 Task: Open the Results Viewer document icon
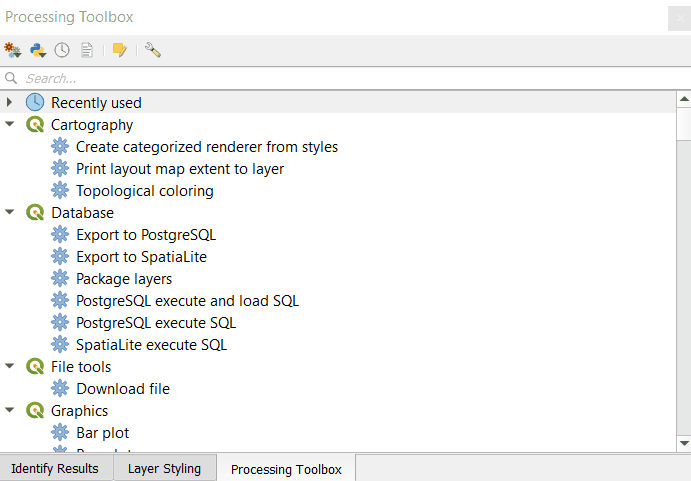point(87,50)
